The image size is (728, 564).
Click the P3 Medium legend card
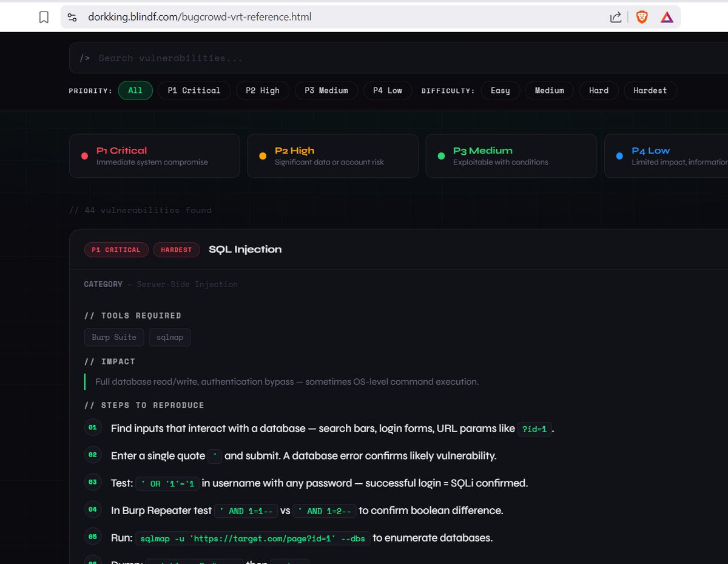coord(511,156)
